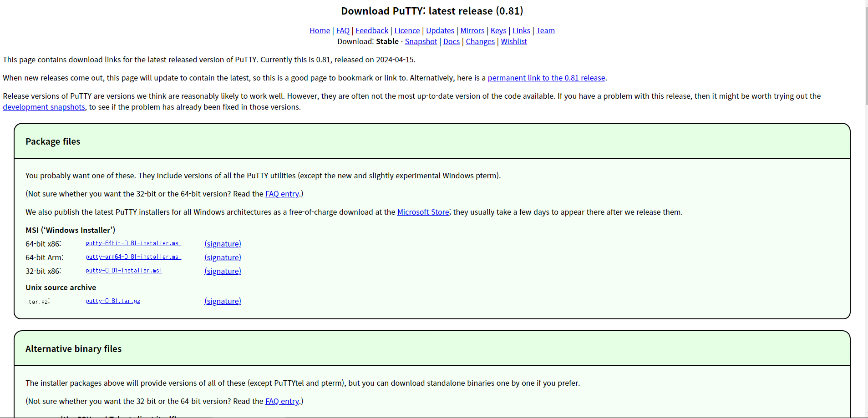
Task: Open signature for 64-bit x86 installer
Action: click(x=223, y=244)
